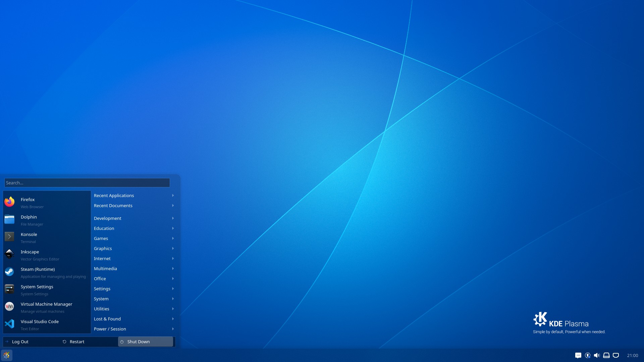This screenshot has width=644, height=362.
Task: Expand the Graphics category arrow
Action: (x=173, y=248)
